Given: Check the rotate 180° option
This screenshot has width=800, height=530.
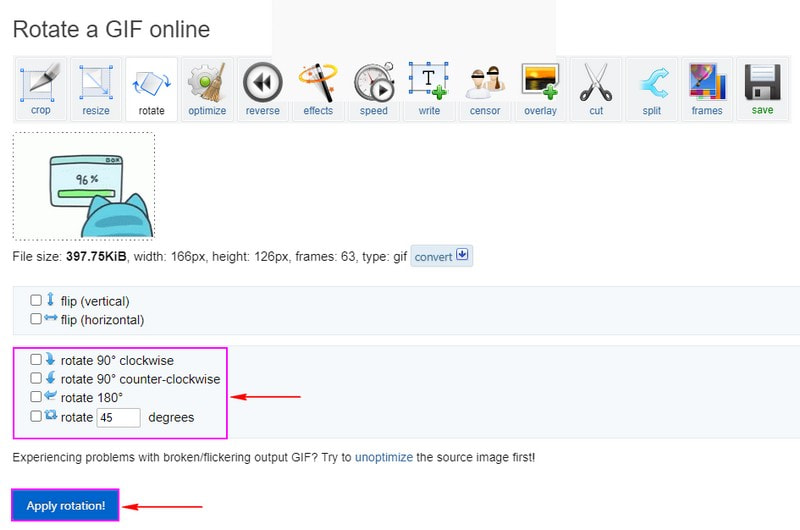Looking at the screenshot, I should [x=36, y=397].
